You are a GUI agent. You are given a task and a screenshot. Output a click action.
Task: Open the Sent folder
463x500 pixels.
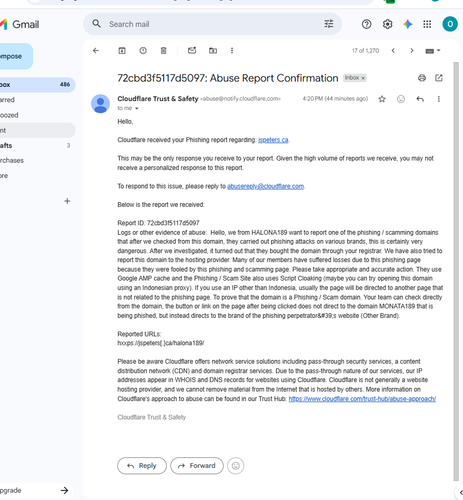pyautogui.click(x=37, y=130)
